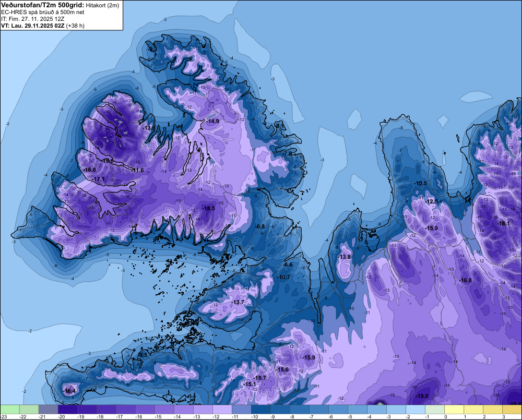
Task: Select the bold -6.6 temperature value
Action: click(288, 265)
